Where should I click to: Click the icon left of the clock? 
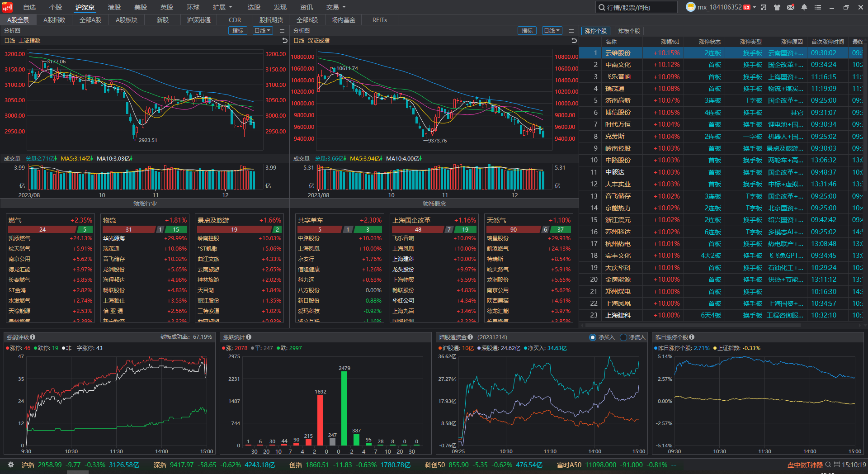coord(837,465)
